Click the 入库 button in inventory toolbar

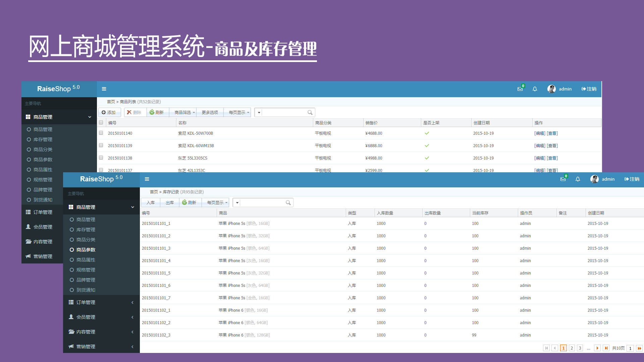click(x=151, y=203)
